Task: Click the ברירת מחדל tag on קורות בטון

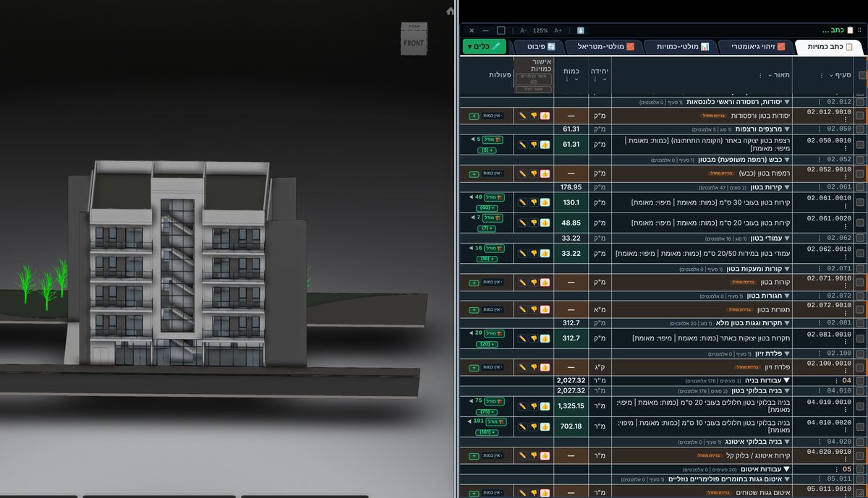Action: pyautogui.click(x=742, y=282)
